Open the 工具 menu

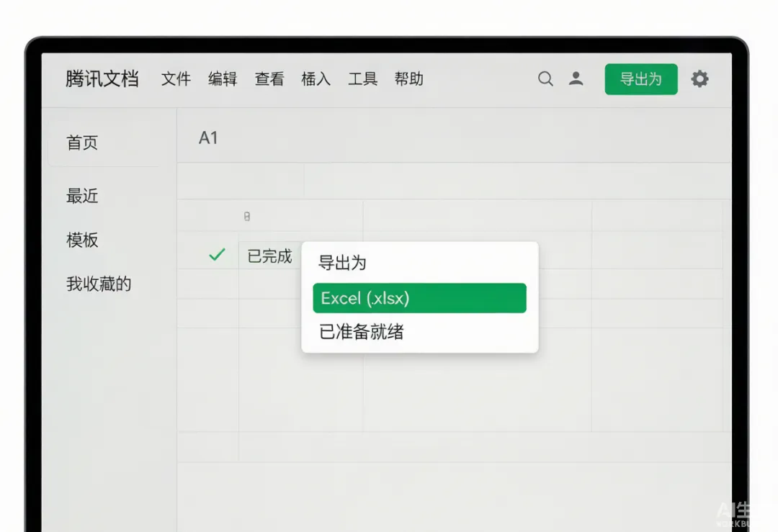tap(362, 79)
